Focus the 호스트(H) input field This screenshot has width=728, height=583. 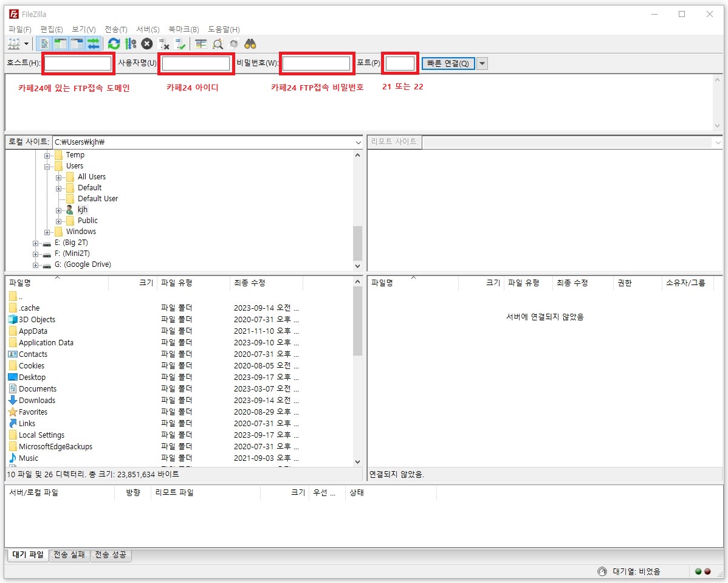pos(78,63)
